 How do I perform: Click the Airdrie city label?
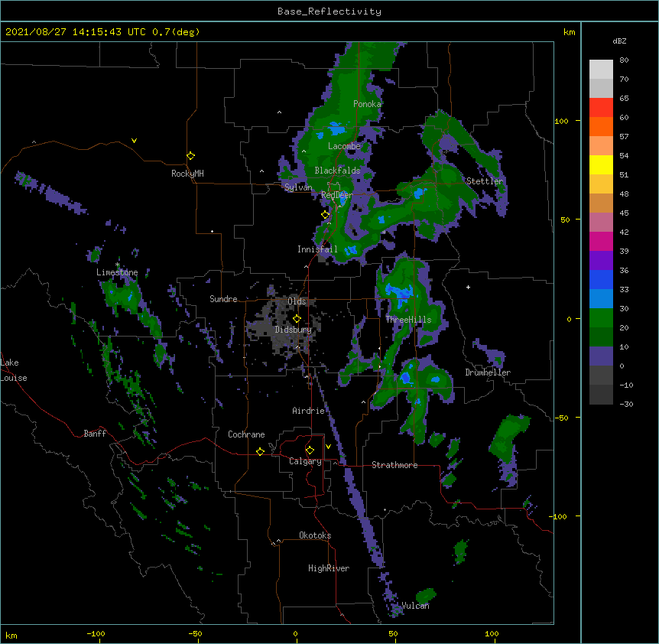[x=308, y=411]
